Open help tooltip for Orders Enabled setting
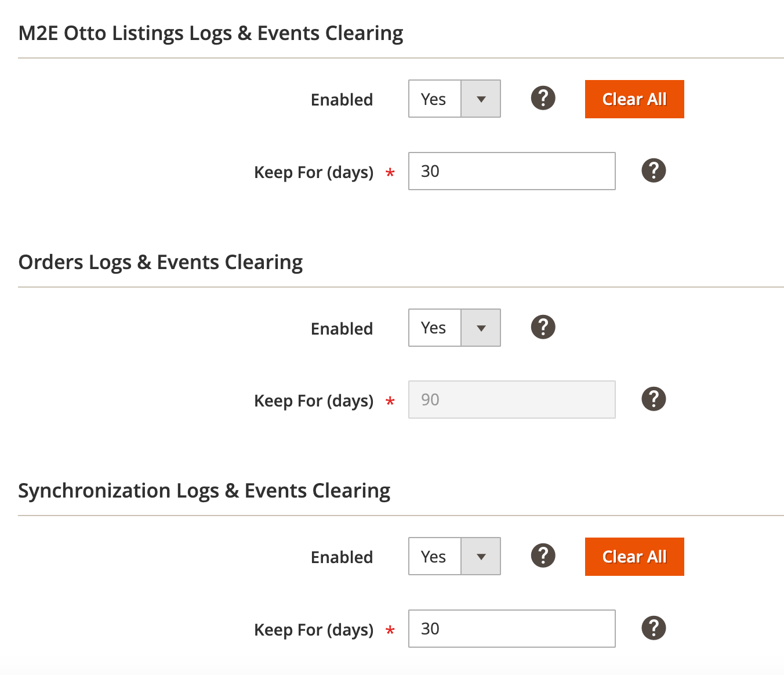The width and height of the screenshot is (784, 675). [543, 327]
